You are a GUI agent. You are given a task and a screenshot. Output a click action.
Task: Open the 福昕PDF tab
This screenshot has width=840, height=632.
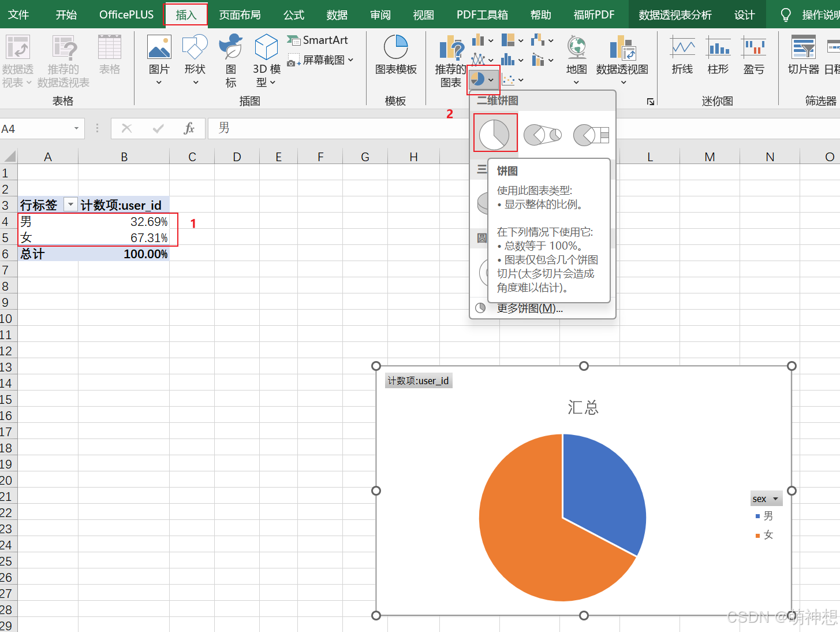(x=594, y=14)
